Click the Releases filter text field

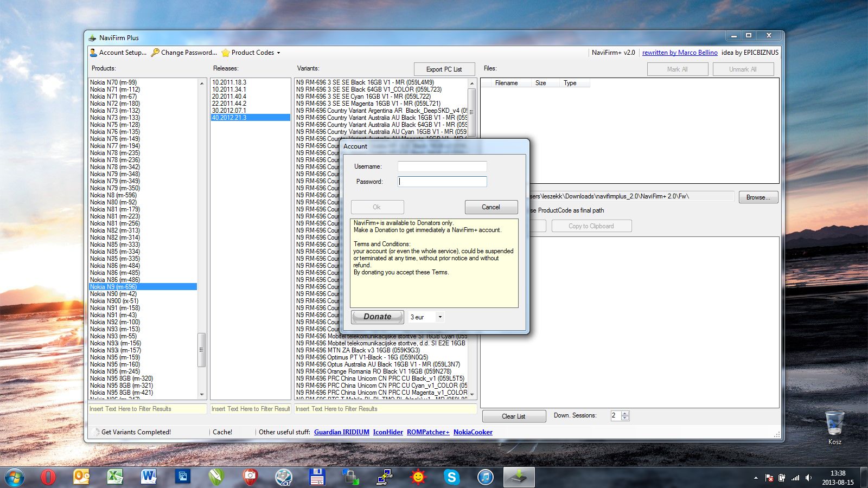click(251, 409)
